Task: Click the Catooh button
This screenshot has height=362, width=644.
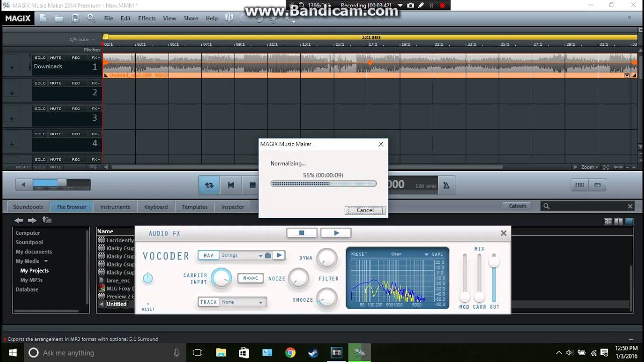Action: [x=518, y=206]
